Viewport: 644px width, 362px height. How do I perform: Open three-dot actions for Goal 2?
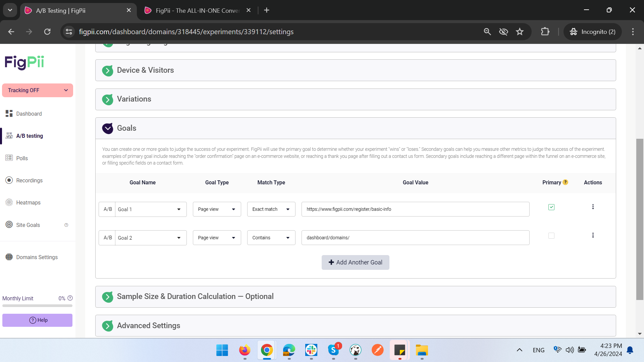click(593, 235)
